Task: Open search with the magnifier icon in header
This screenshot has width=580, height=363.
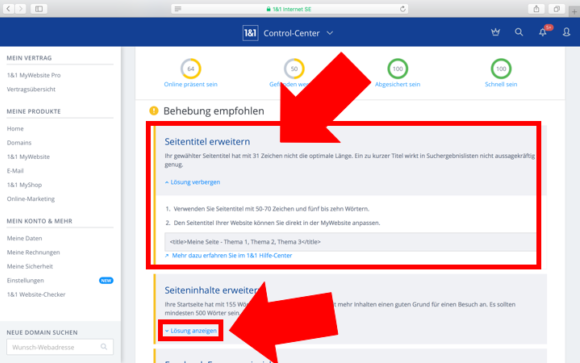Action: click(x=519, y=33)
